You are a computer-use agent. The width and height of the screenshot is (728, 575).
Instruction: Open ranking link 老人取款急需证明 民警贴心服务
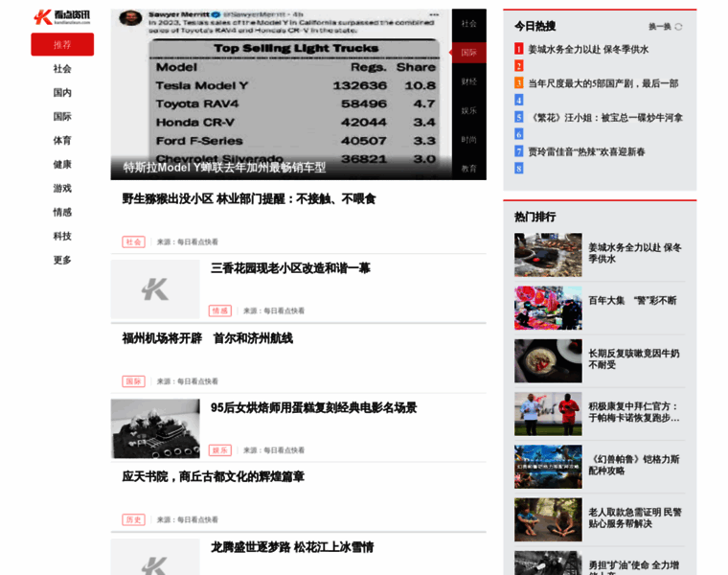click(x=635, y=517)
